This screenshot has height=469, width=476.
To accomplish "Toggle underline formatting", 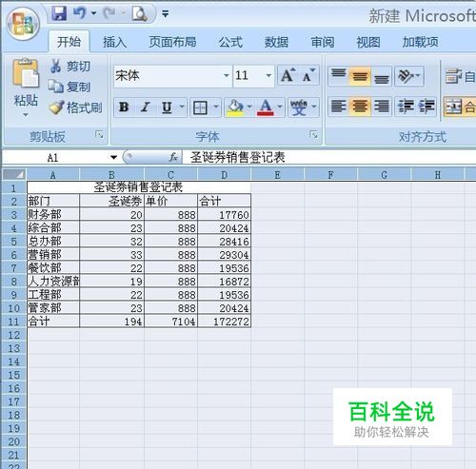I will click(x=167, y=107).
